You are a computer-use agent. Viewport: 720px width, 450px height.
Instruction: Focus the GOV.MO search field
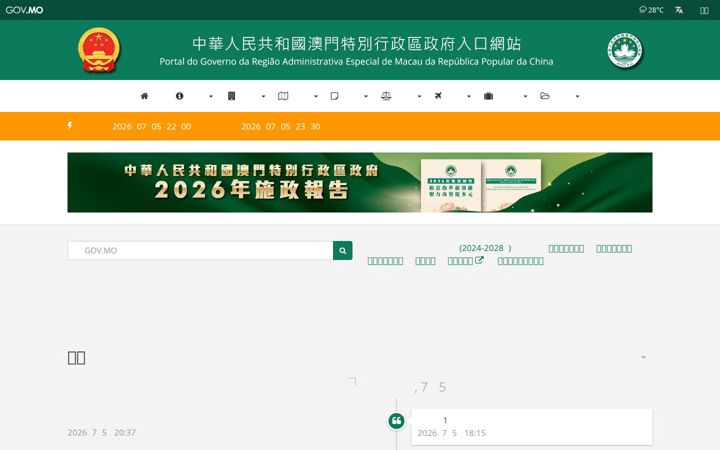pos(200,250)
